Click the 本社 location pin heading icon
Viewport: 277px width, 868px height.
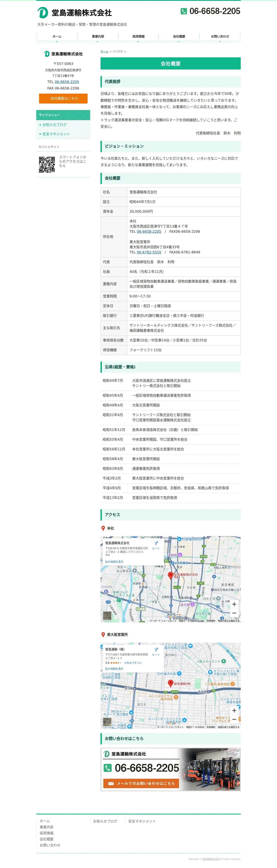(x=103, y=528)
